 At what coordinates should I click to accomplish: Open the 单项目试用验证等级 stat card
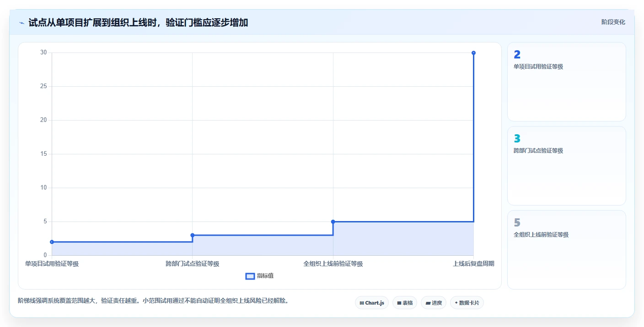566,82
